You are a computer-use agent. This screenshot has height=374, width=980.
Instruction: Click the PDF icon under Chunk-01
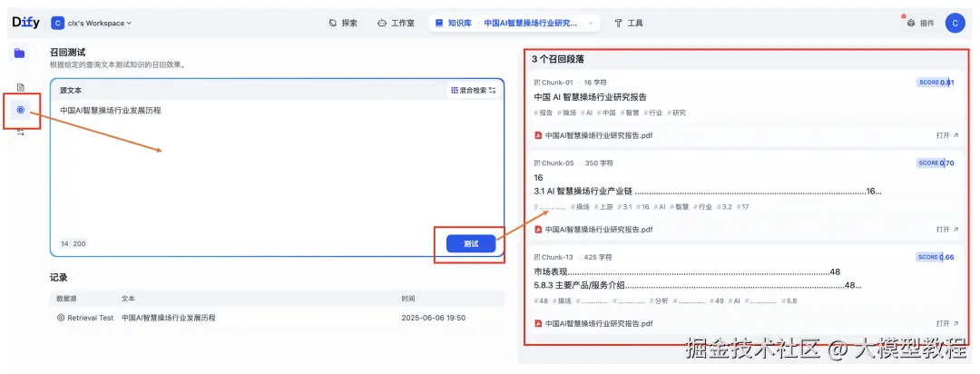tap(538, 135)
